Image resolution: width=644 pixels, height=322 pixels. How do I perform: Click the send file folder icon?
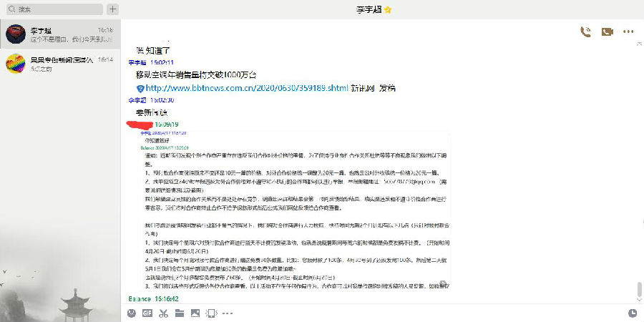(179, 313)
